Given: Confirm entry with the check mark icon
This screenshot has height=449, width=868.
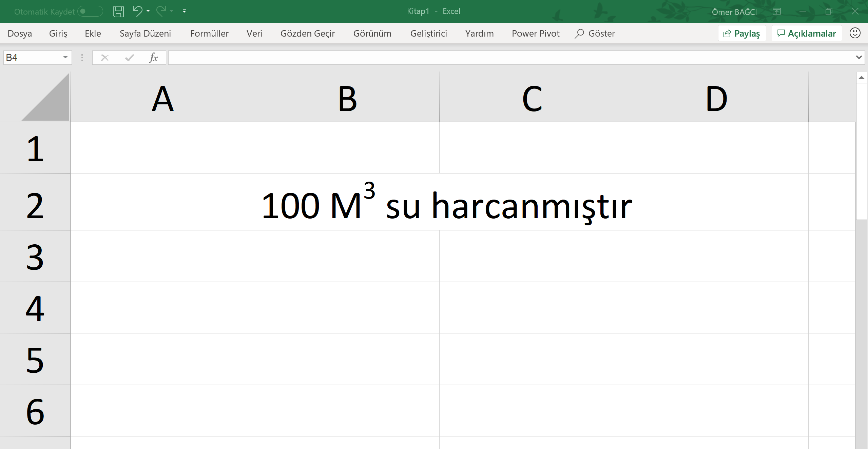Looking at the screenshot, I should [x=129, y=57].
